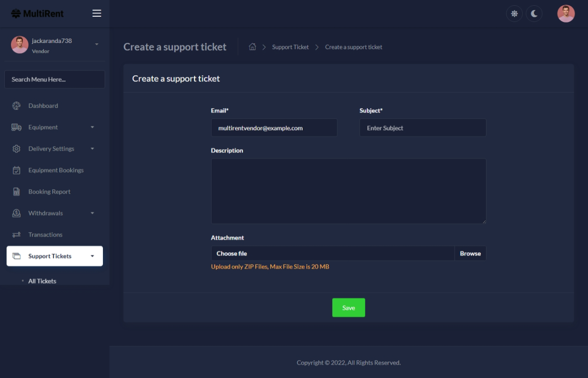The height and width of the screenshot is (378, 588).
Task: Click the Equipment truck icon
Action: click(x=16, y=127)
